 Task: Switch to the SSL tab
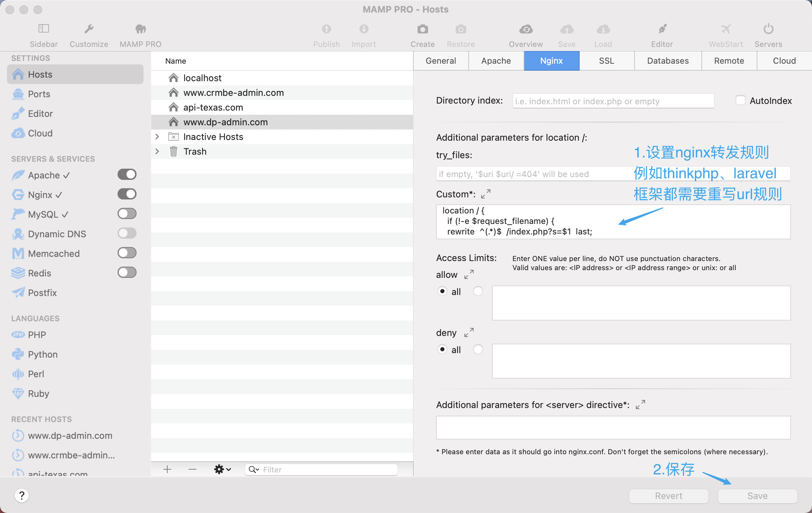[607, 61]
